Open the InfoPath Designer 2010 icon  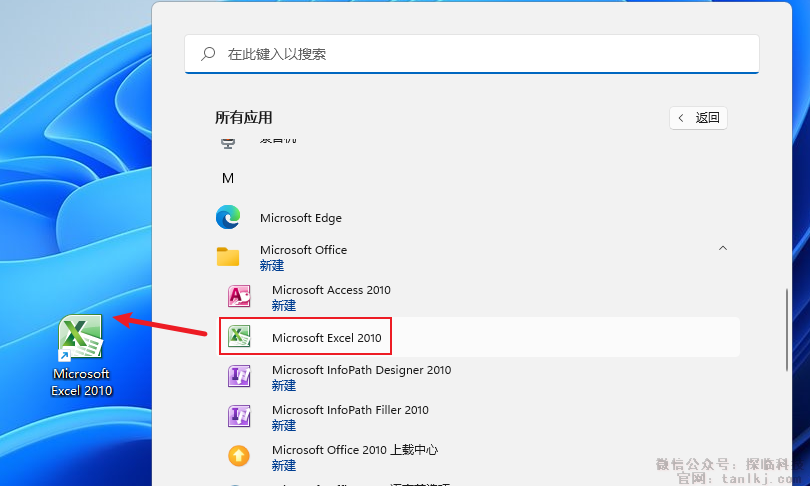[239, 376]
